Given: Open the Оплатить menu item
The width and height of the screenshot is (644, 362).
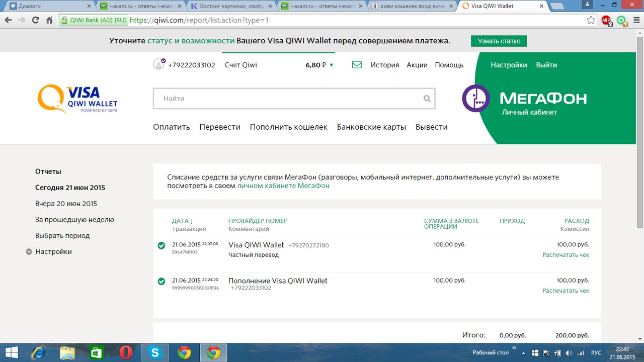Looking at the screenshot, I should (x=172, y=127).
